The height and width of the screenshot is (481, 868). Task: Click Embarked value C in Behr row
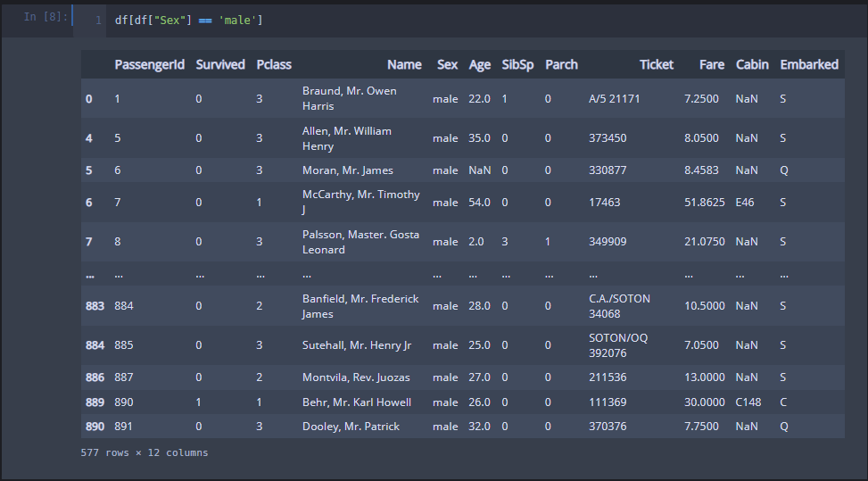(x=783, y=402)
